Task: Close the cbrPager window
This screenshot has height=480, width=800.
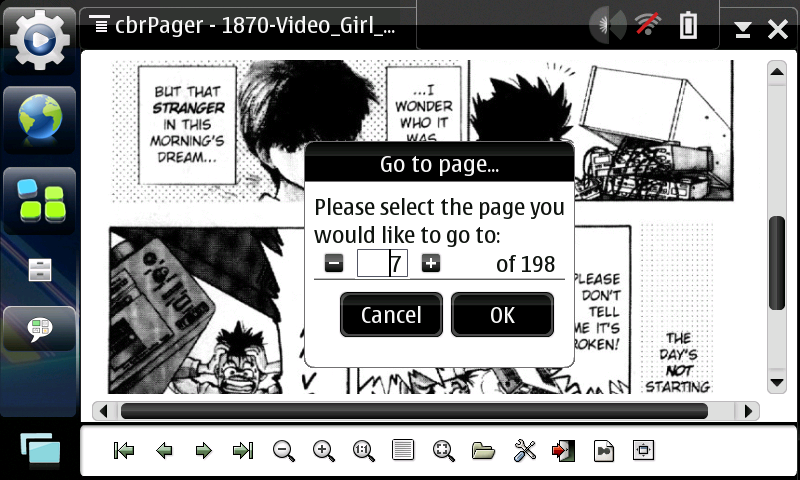Action: [x=778, y=30]
